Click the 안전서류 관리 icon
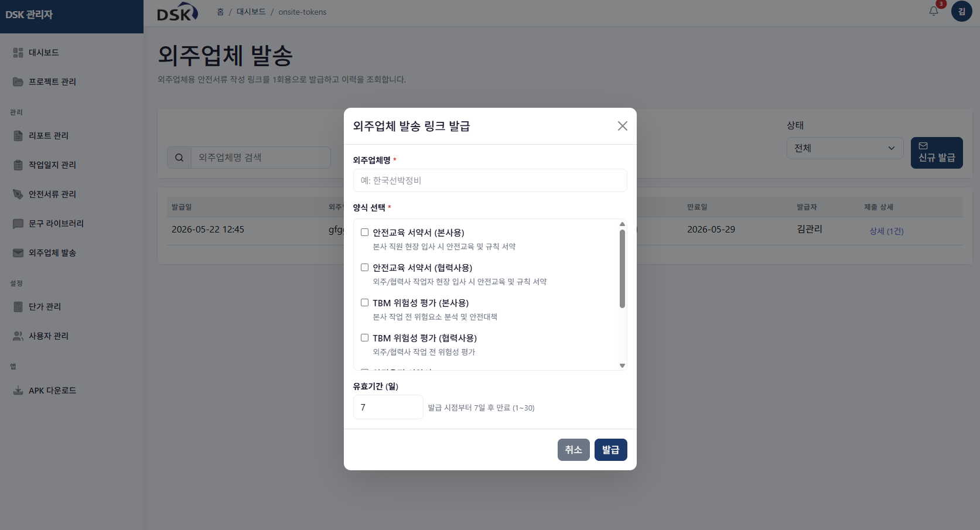This screenshot has width=980, height=530. (x=18, y=194)
